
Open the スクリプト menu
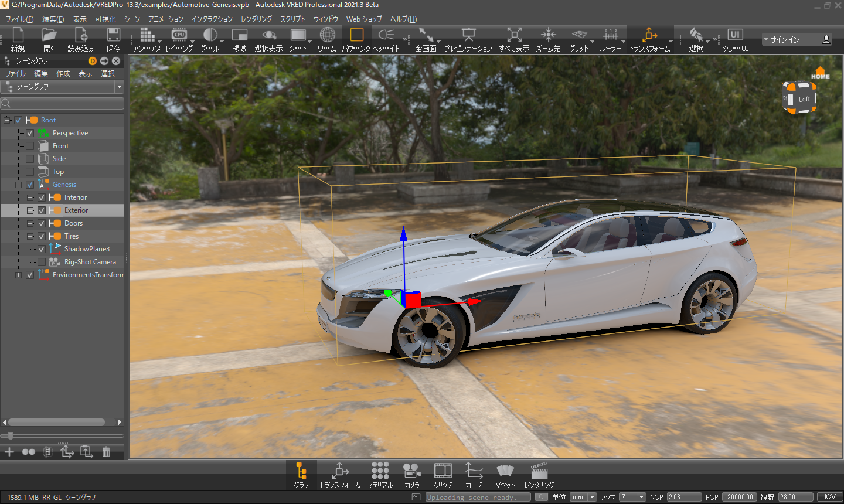click(292, 19)
